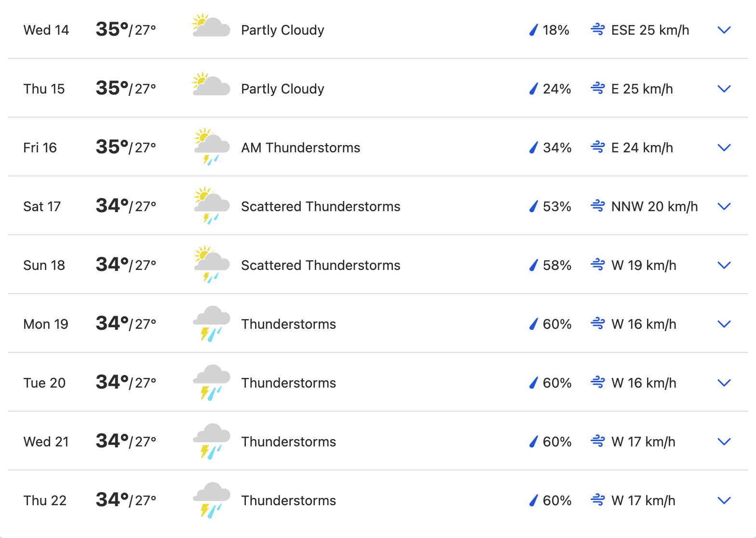This screenshot has width=756, height=538.
Task: Click the thunderstorm icon for Thu 22
Action: tap(211, 500)
